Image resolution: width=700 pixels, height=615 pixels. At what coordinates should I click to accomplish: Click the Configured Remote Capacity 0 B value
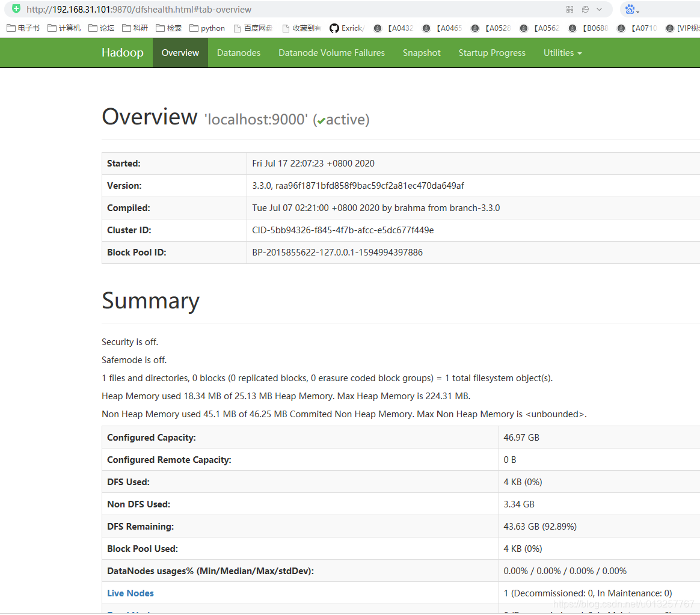click(510, 460)
